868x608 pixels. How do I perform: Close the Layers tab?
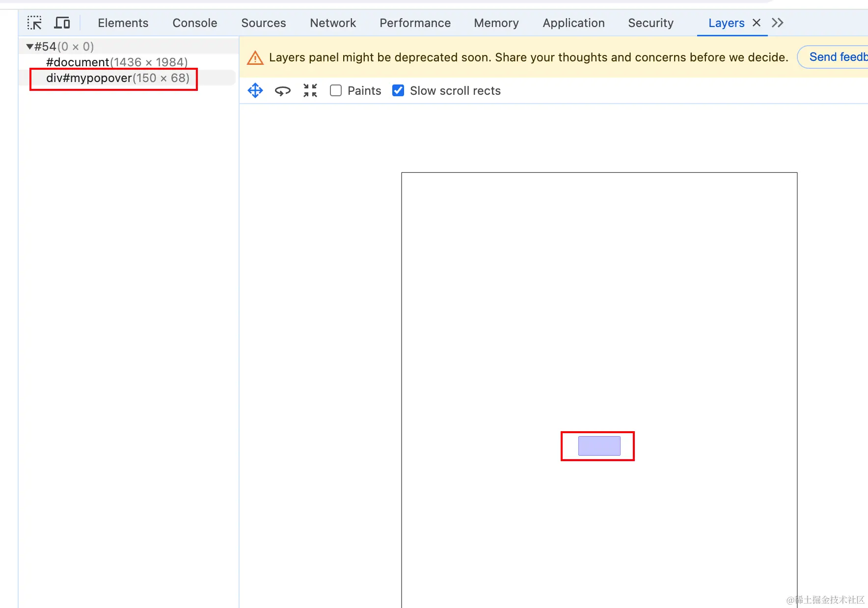coord(757,23)
